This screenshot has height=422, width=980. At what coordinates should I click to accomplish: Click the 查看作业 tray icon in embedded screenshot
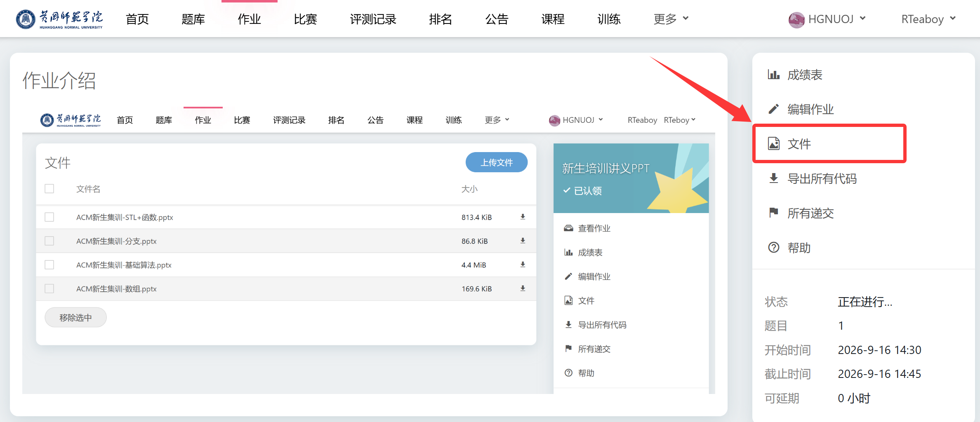tap(568, 228)
